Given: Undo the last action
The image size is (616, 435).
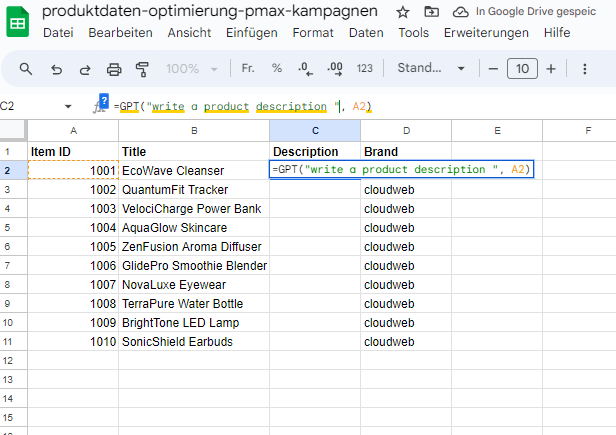Looking at the screenshot, I should [56, 69].
